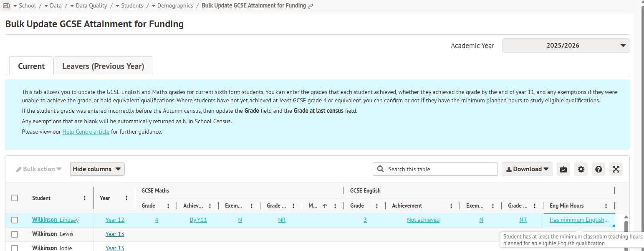This screenshot has height=251, width=644.
Task: Open Eng Min Hours column options menu
Action: 606,206
